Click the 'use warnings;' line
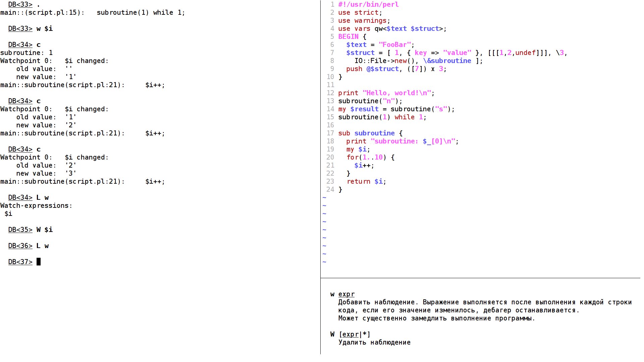This screenshot has height=362, width=644. click(364, 20)
